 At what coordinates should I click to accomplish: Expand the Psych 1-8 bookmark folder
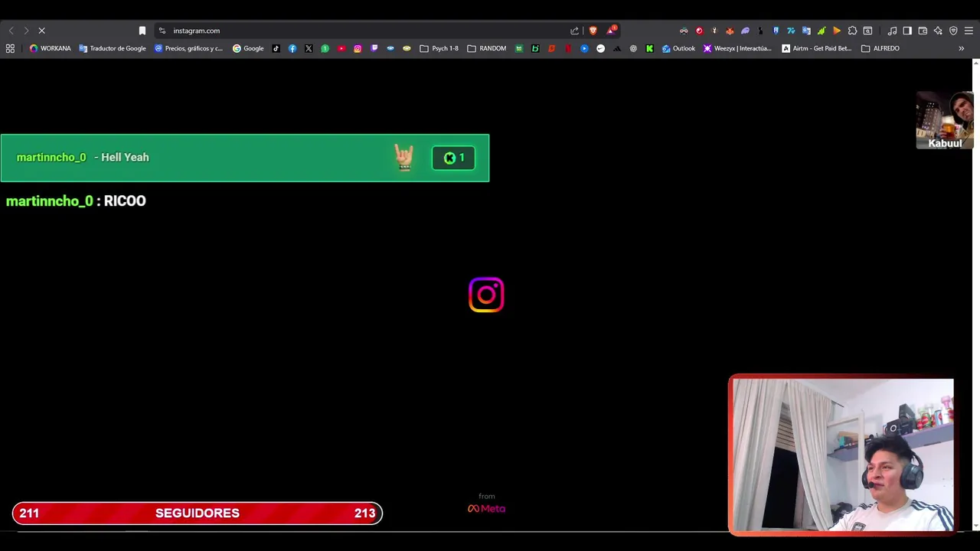click(x=439, y=48)
